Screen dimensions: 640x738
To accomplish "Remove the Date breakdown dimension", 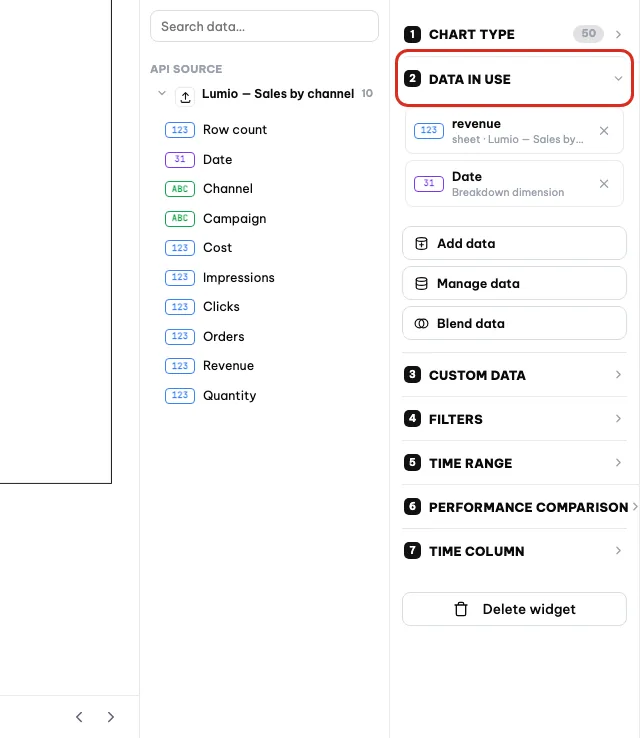I will coord(604,184).
